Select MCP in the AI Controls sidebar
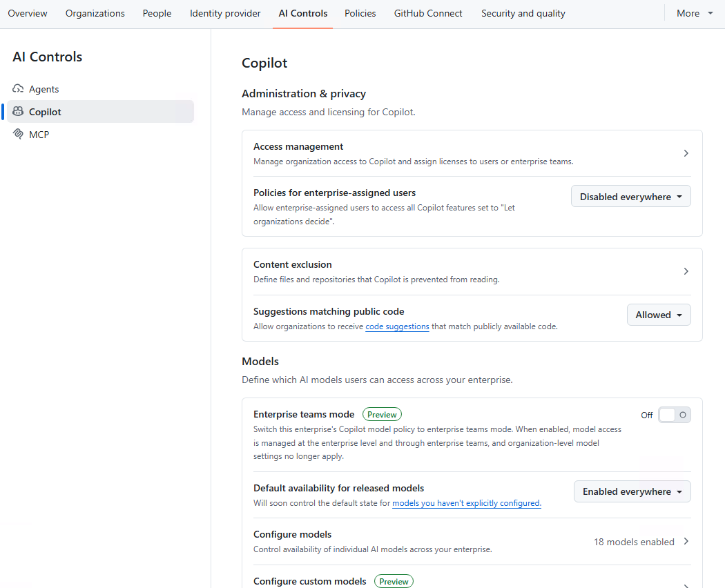Viewport: 725px width, 588px height. point(100,134)
